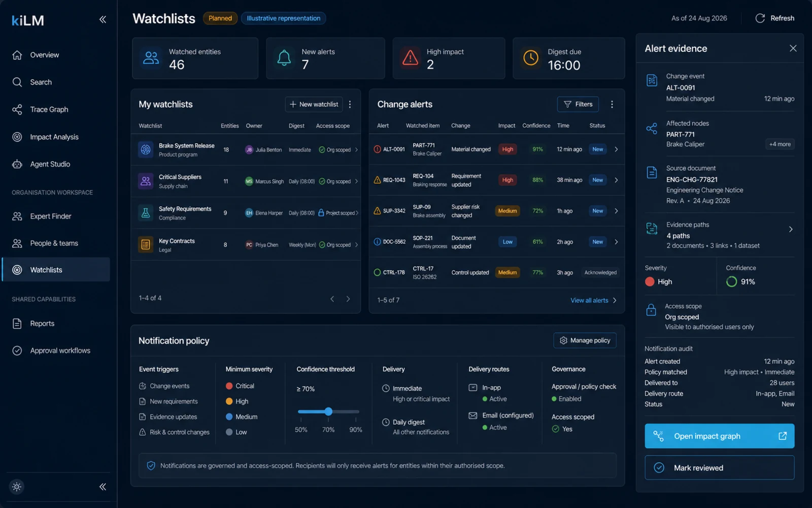Viewport: 812px width, 508px height.
Task: Toggle the light theme sun icon
Action: coord(17,487)
